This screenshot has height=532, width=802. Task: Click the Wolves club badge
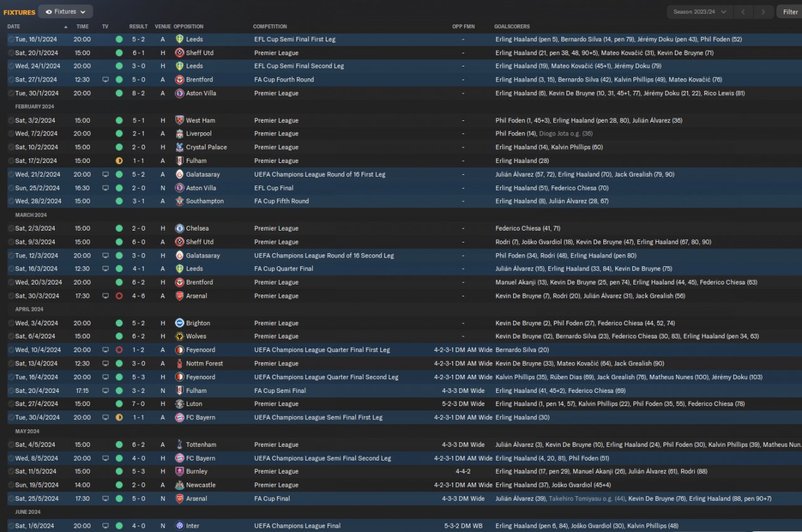[x=180, y=336]
